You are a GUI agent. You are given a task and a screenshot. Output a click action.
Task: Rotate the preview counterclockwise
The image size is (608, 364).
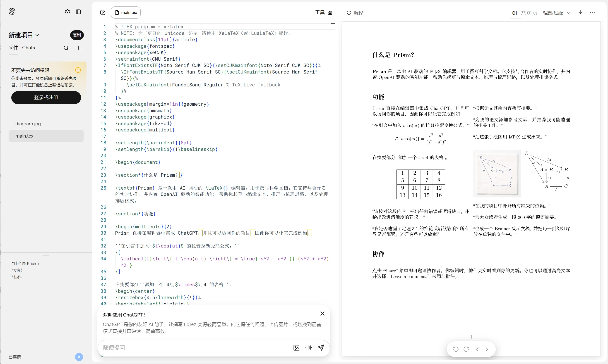(456, 349)
